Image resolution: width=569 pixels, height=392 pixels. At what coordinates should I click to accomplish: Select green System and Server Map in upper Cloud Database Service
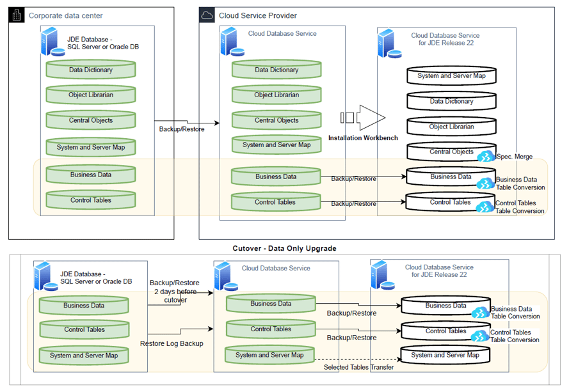[x=276, y=145]
